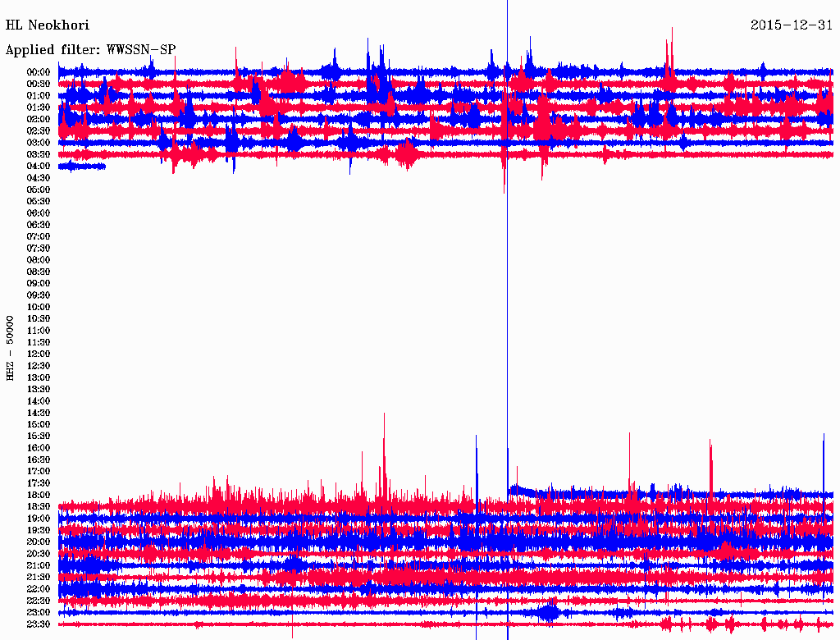Click the 07:30 time label
This screenshot has height=640, width=840.
(x=39, y=248)
